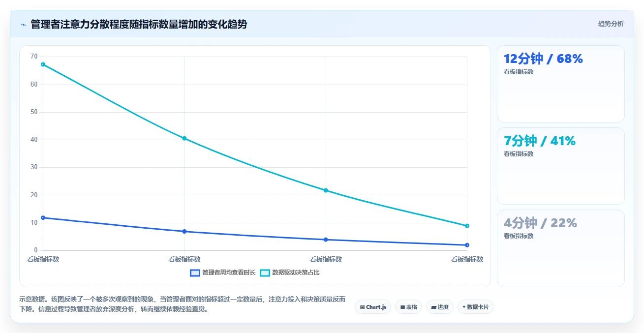The image size is (644, 333).
Task: Click the 表格 tag pill
Action: coord(408,307)
